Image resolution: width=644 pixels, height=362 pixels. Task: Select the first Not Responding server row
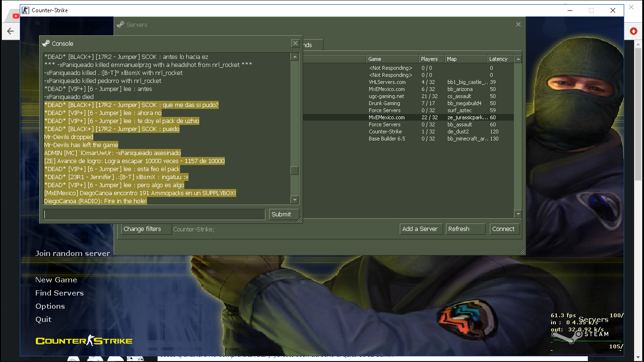coord(408,68)
